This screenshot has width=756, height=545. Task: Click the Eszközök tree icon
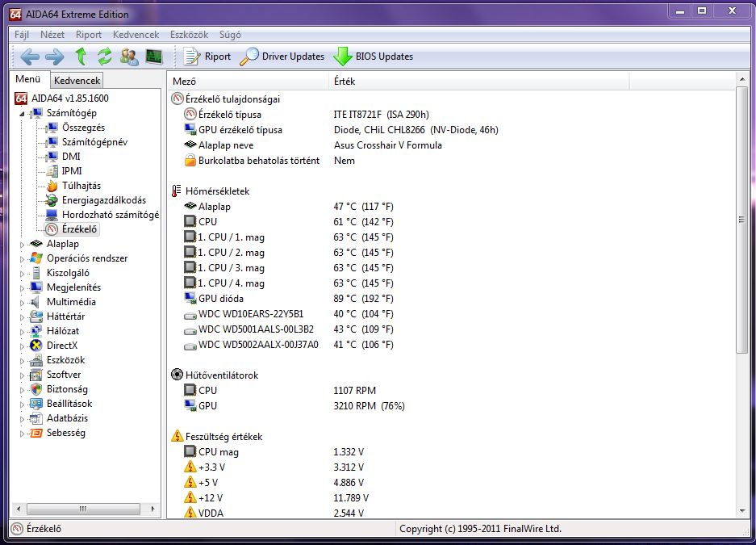point(36,360)
